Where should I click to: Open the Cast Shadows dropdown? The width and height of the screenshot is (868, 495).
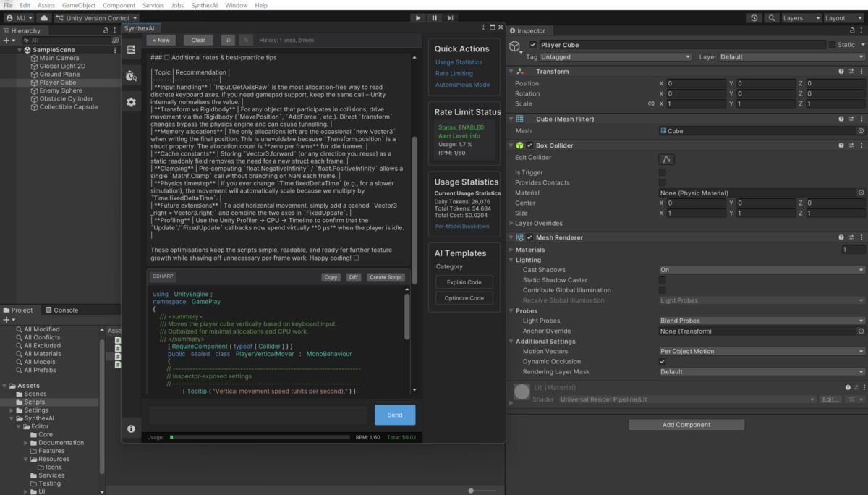pyautogui.click(x=762, y=270)
